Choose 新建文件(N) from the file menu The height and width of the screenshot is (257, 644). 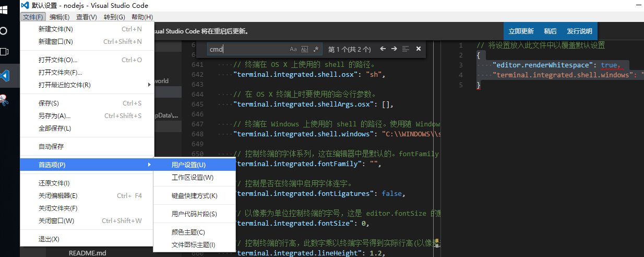click(x=87, y=29)
